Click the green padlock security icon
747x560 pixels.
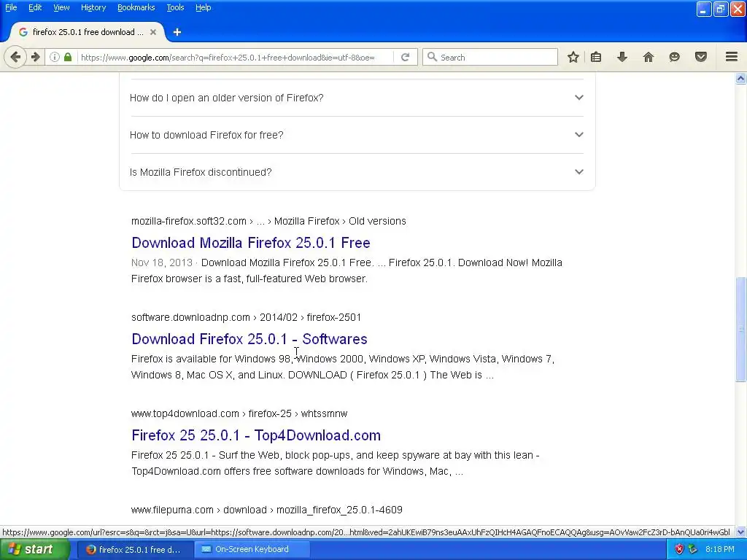68,57
